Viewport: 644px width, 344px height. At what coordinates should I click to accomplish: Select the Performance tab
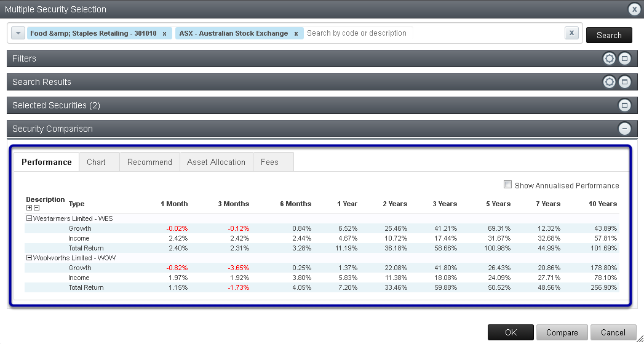(46, 162)
